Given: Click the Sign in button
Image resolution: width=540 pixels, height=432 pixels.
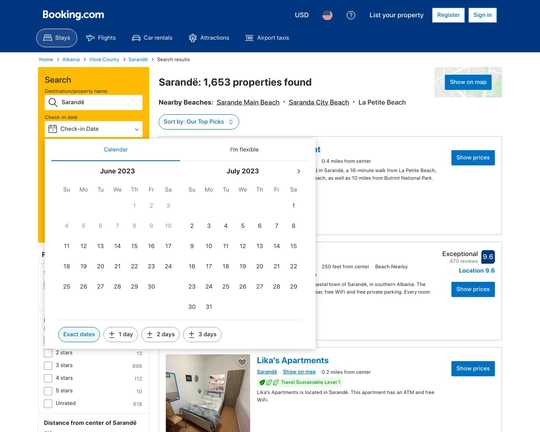Looking at the screenshot, I should 482,15.
